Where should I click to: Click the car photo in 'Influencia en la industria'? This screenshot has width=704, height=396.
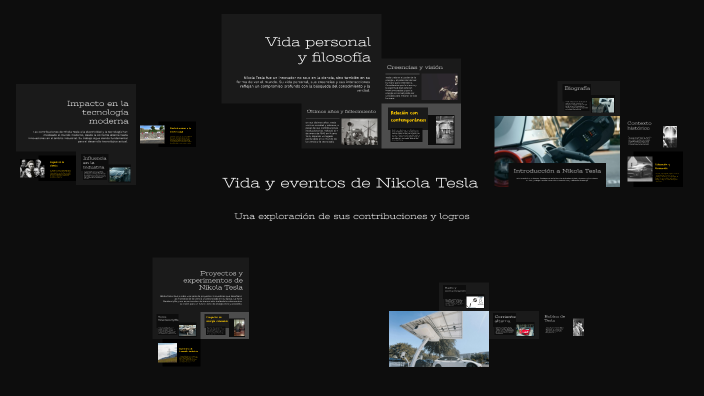click(x=120, y=174)
